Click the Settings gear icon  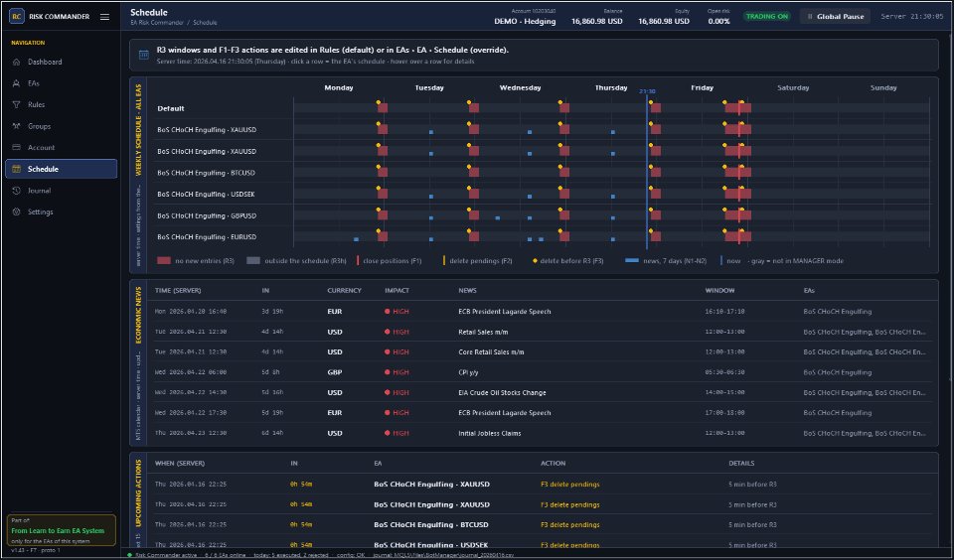click(17, 212)
